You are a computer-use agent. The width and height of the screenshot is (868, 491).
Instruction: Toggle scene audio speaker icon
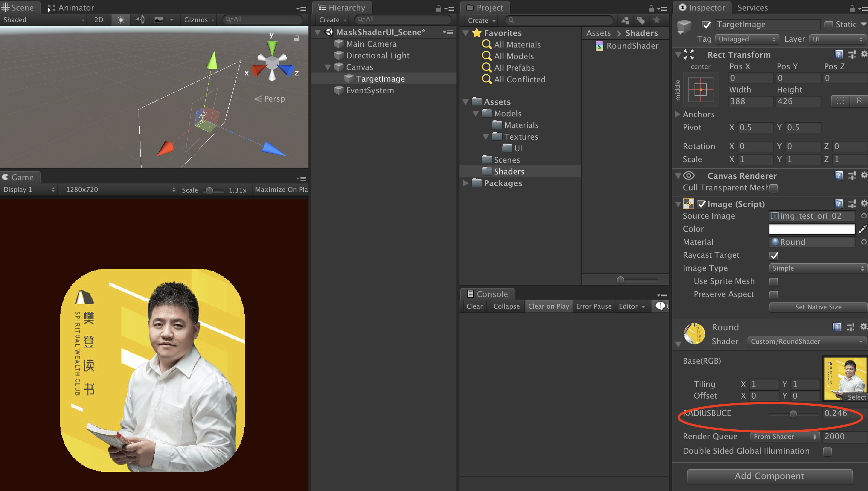(x=140, y=20)
